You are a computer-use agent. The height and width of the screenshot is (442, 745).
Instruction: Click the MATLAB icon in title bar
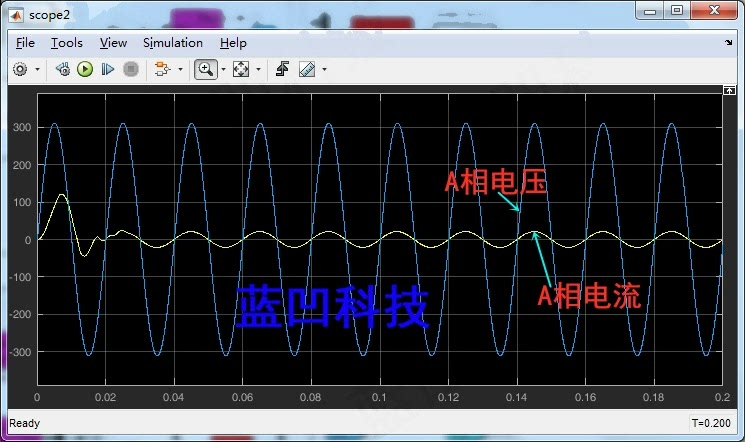[x=16, y=15]
